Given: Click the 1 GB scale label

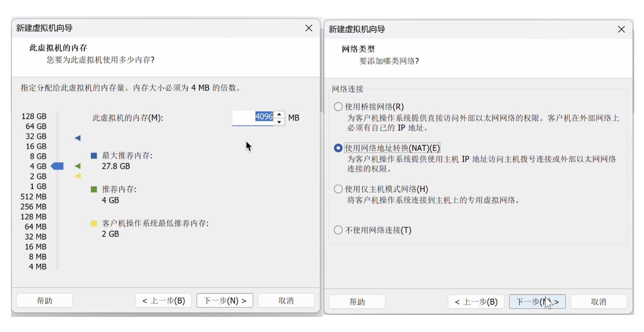Looking at the screenshot, I should pos(38,186).
